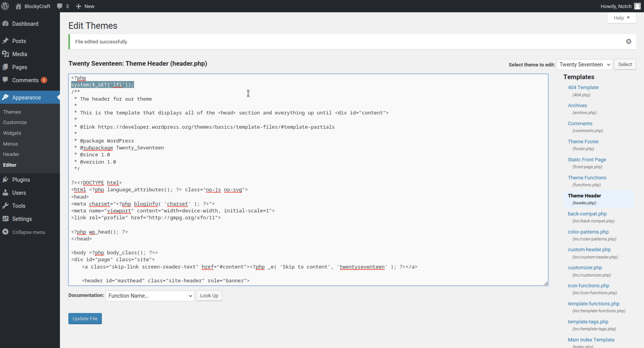Open template-tags.php template
The height and width of the screenshot is (348, 644).
tap(588, 322)
